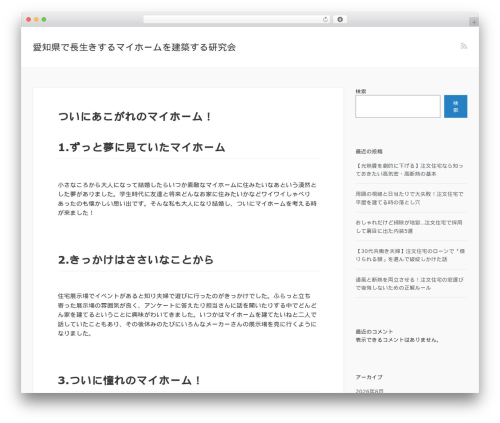500x423 pixels.
Task: Click heading 3.ついに憧れのマイホーム！
Action: pos(130,380)
